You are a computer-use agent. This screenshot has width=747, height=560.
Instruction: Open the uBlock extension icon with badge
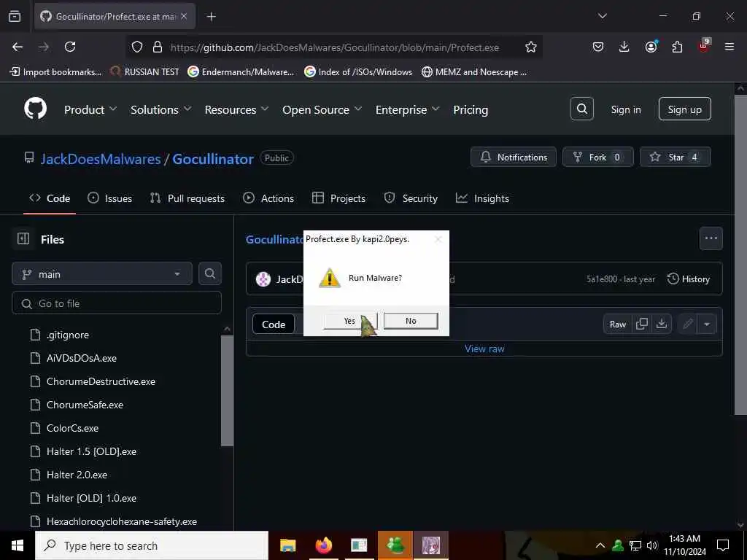704,46
